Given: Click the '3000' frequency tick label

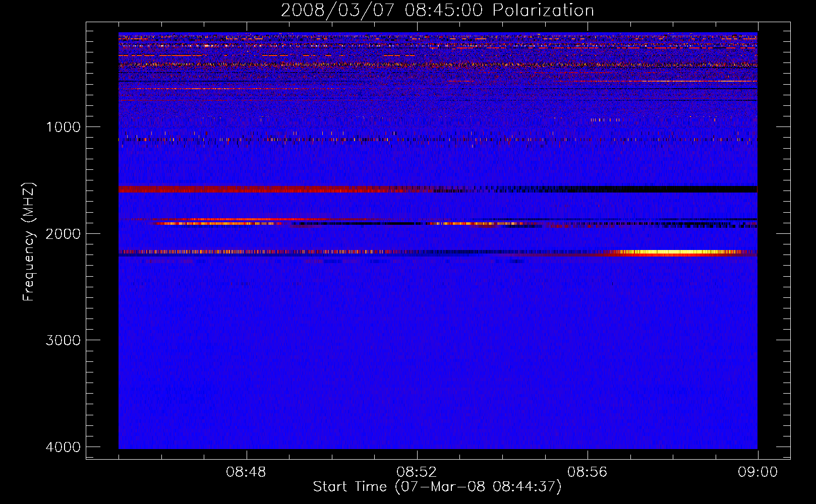Looking at the screenshot, I should tap(63, 340).
